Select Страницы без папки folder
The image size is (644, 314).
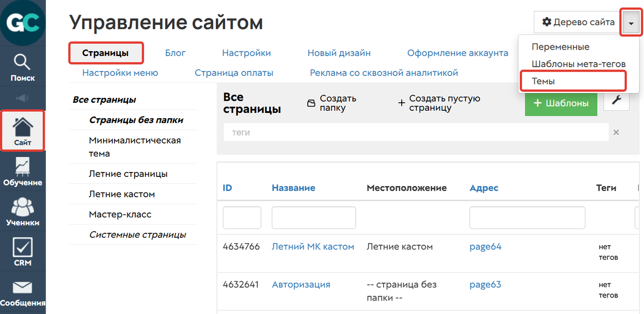click(x=136, y=120)
